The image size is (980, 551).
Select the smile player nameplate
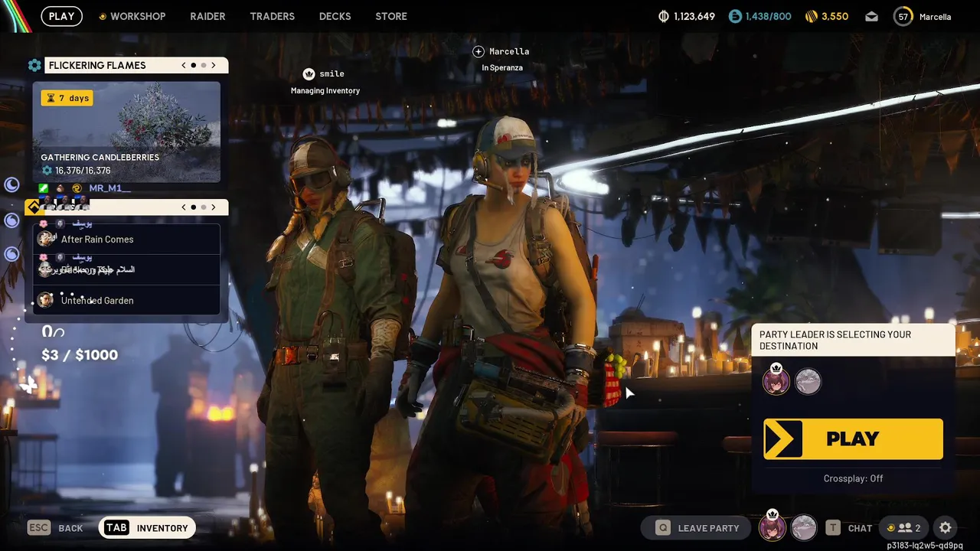coord(332,74)
